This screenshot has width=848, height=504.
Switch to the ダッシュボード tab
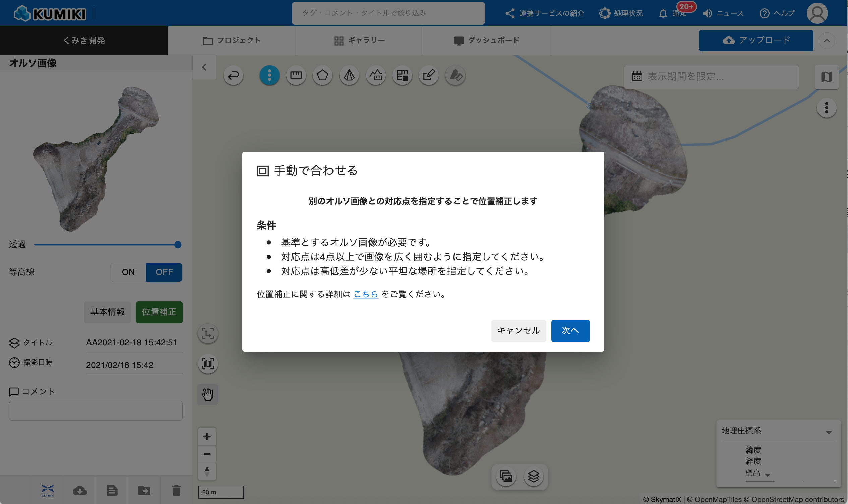tap(486, 41)
